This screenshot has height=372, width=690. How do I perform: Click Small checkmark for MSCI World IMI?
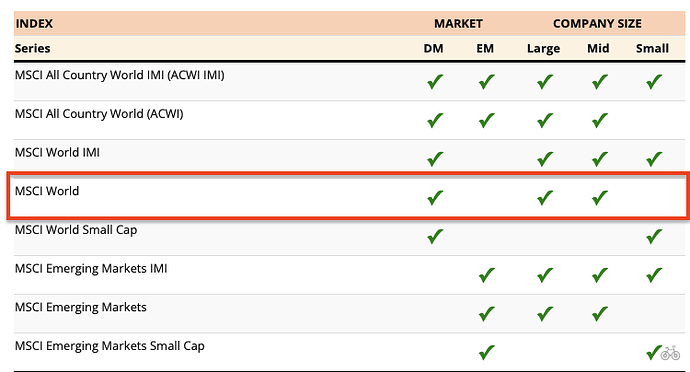(654, 159)
